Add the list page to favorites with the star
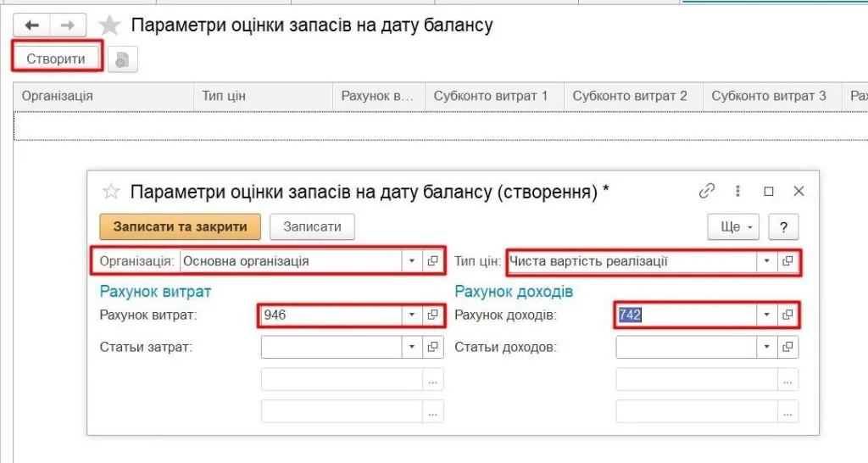The width and height of the screenshot is (868, 463). [109, 25]
